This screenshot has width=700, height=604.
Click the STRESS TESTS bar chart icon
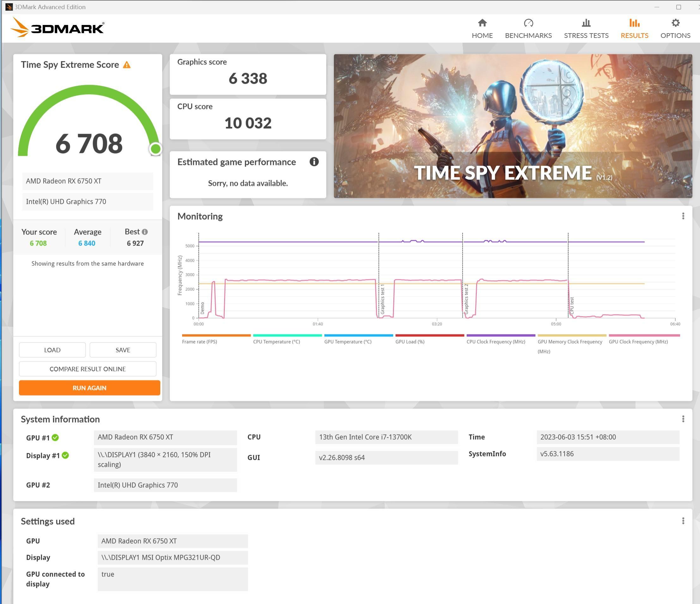pos(586,23)
